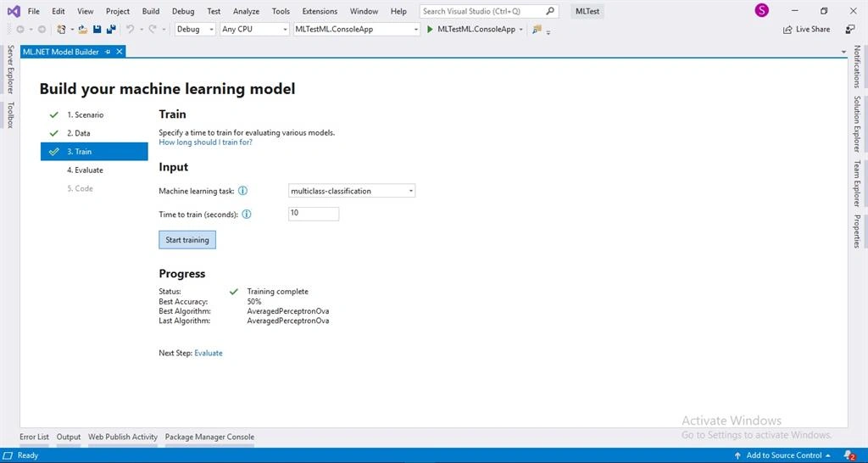Close the ML.NET Model Builder tab
Screen dimensions: 868x463
pos(119,52)
